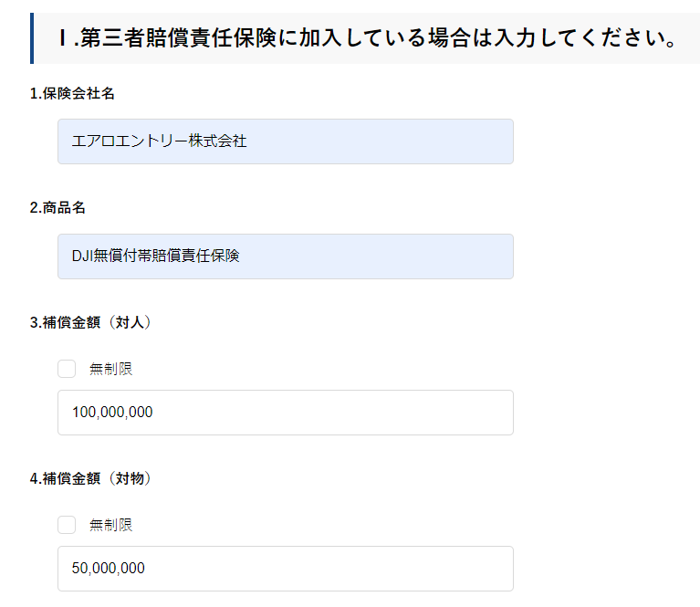Click the 2.商品名 field label
Viewport: 700px width, 607px height.
(x=57, y=208)
